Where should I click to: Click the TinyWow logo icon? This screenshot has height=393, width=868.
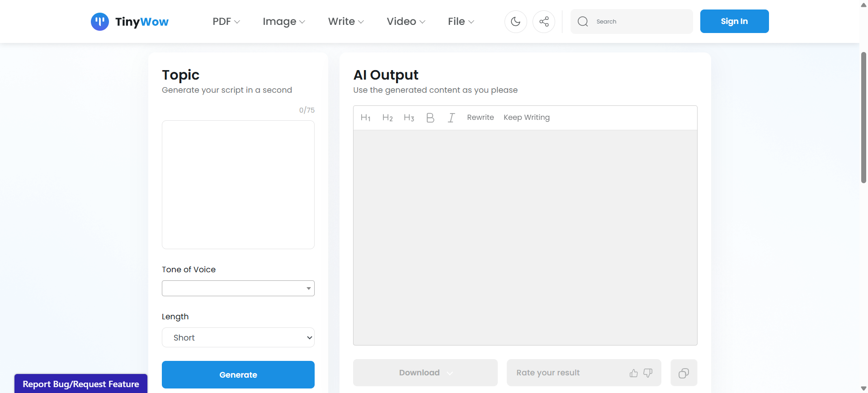click(99, 21)
